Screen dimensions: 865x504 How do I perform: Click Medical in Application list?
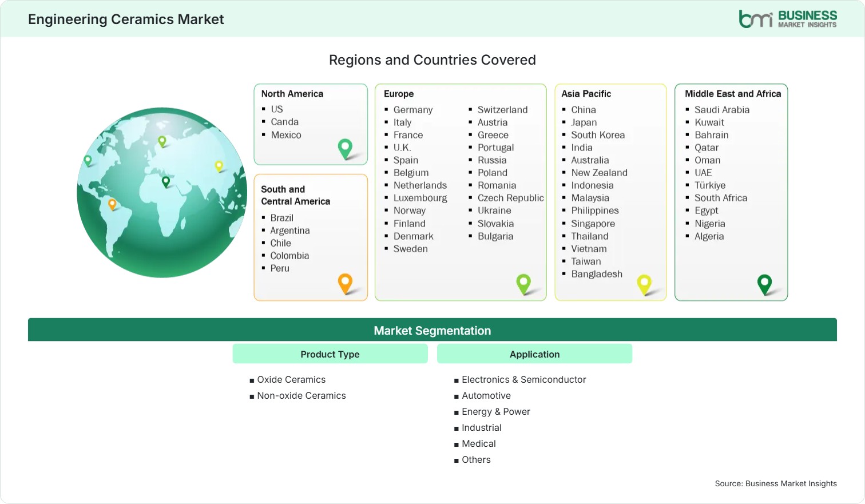(479, 443)
